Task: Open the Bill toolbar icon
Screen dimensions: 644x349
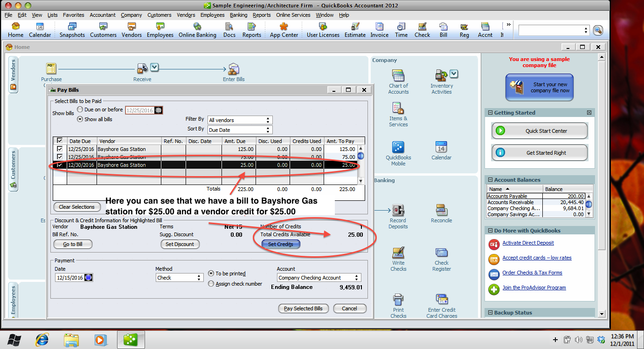Action: coord(443,30)
